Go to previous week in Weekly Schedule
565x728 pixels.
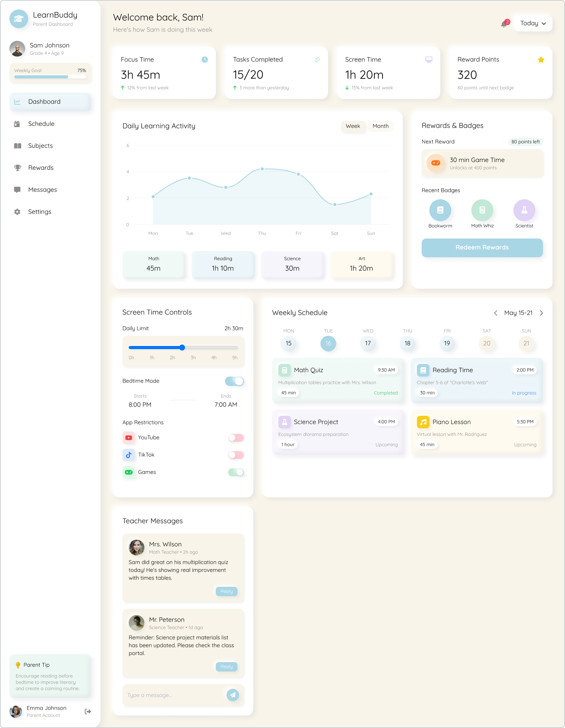click(x=496, y=313)
